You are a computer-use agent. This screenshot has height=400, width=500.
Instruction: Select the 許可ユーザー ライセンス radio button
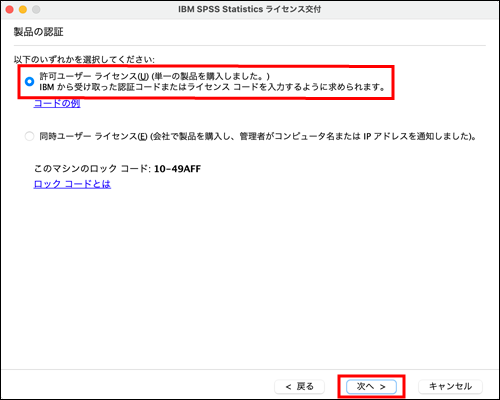click(29, 82)
